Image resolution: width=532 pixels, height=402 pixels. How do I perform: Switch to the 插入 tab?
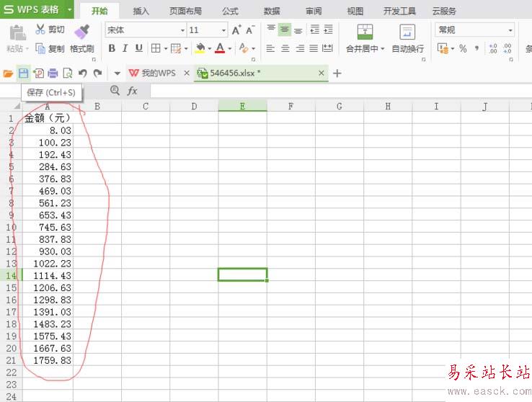pos(141,12)
